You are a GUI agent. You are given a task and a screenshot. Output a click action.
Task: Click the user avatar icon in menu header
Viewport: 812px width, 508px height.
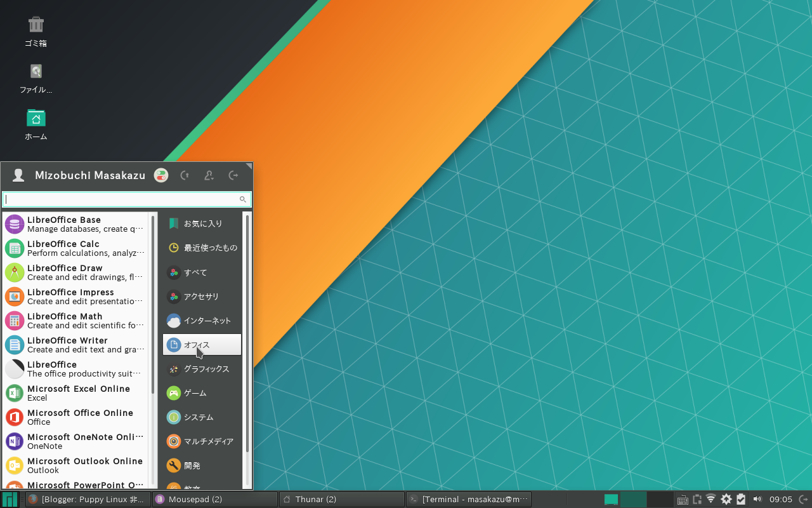coord(18,175)
